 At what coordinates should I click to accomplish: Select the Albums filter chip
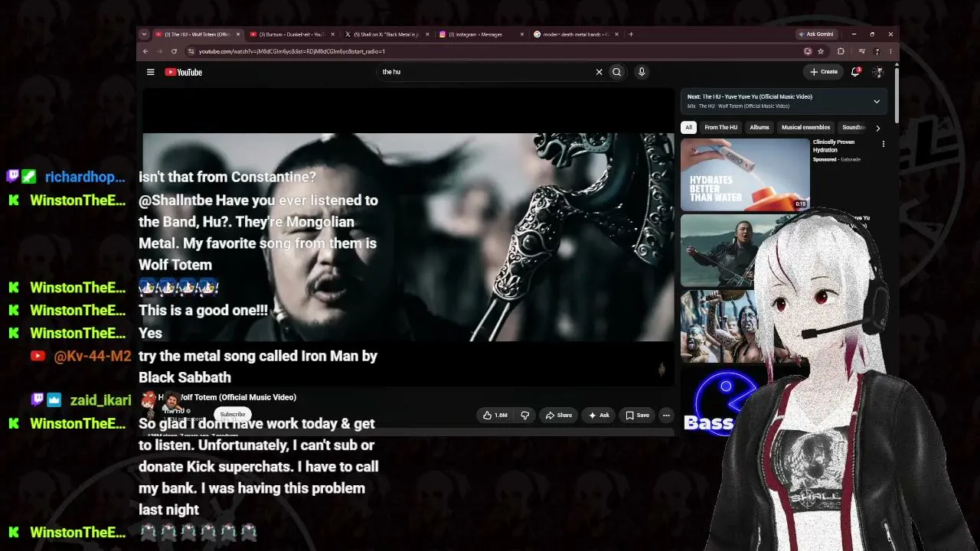pos(759,127)
